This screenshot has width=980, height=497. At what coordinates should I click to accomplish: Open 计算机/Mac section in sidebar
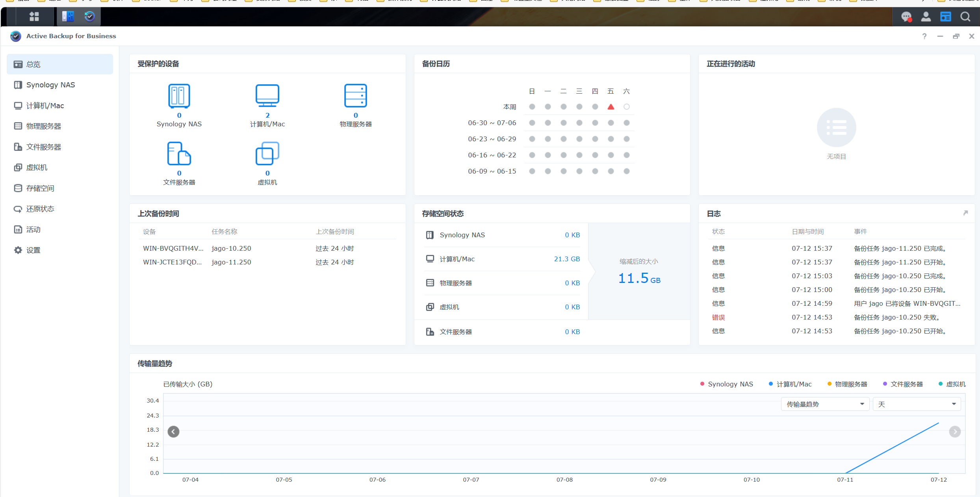pyautogui.click(x=60, y=105)
